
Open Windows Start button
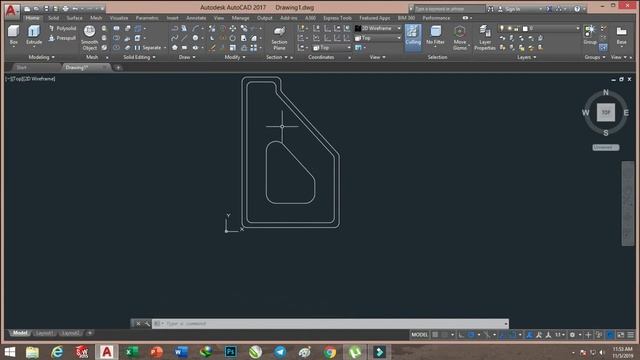10,352
